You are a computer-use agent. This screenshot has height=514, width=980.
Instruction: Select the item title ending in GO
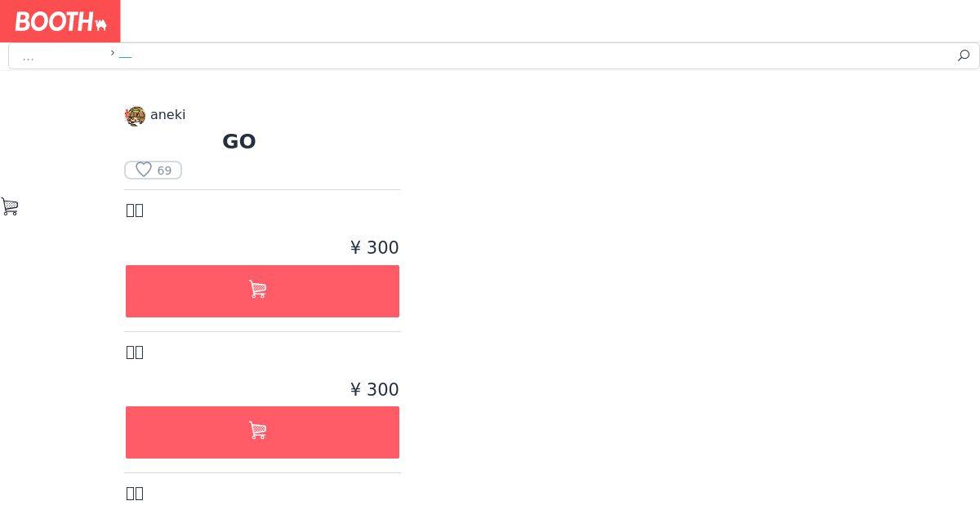coord(238,141)
